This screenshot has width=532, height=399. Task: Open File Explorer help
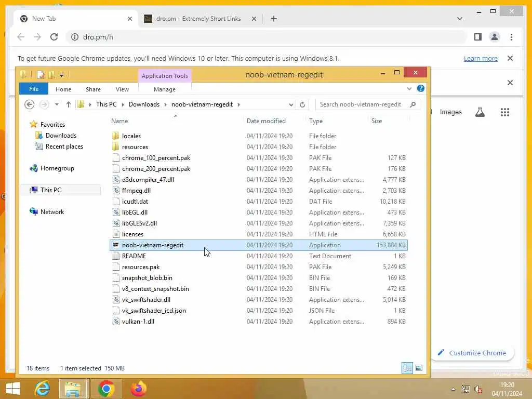pos(421,88)
